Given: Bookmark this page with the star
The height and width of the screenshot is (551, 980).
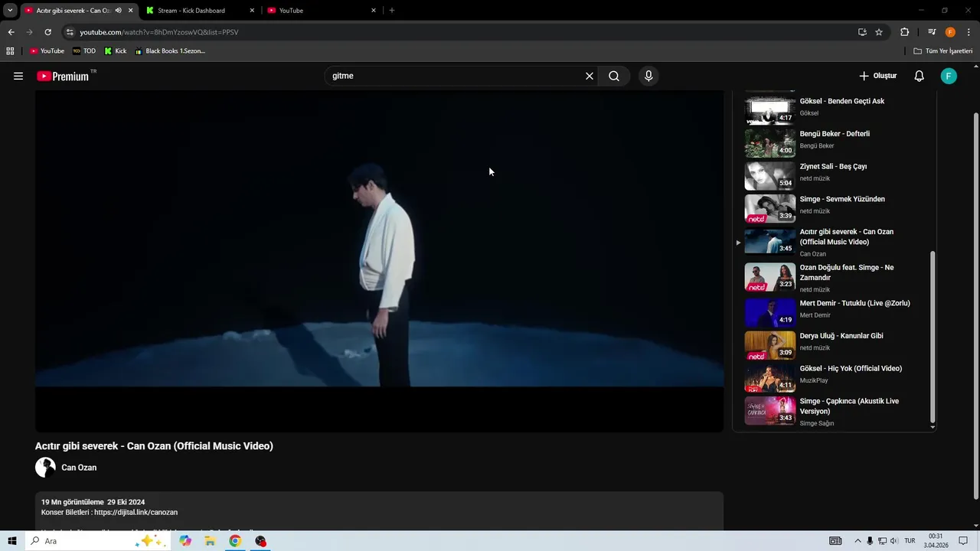Looking at the screenshot, I should [x=879, y=32].
